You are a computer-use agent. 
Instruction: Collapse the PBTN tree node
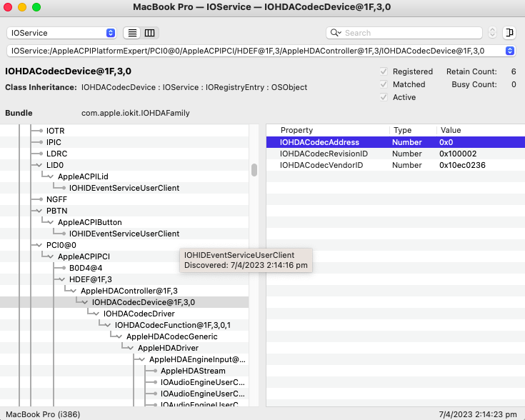click(x=39, y=211)
